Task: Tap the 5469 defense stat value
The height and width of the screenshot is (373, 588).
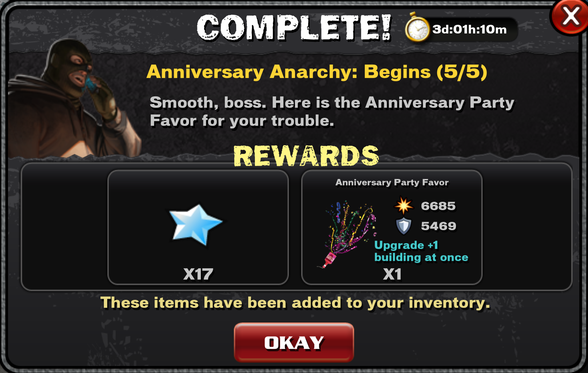Action: (438, 226)
